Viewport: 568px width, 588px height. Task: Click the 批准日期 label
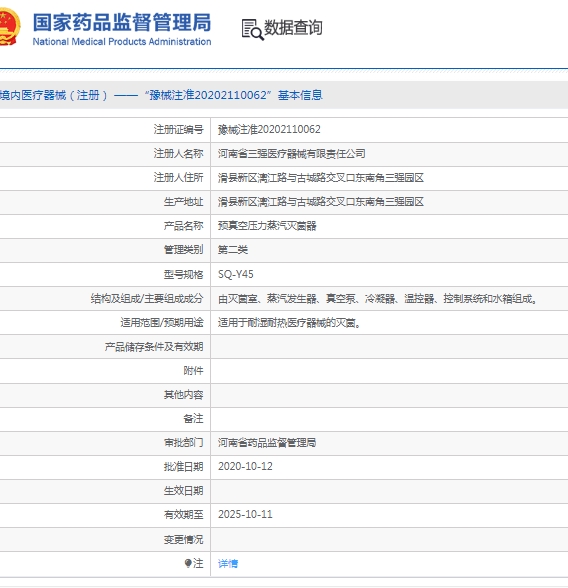183,466
